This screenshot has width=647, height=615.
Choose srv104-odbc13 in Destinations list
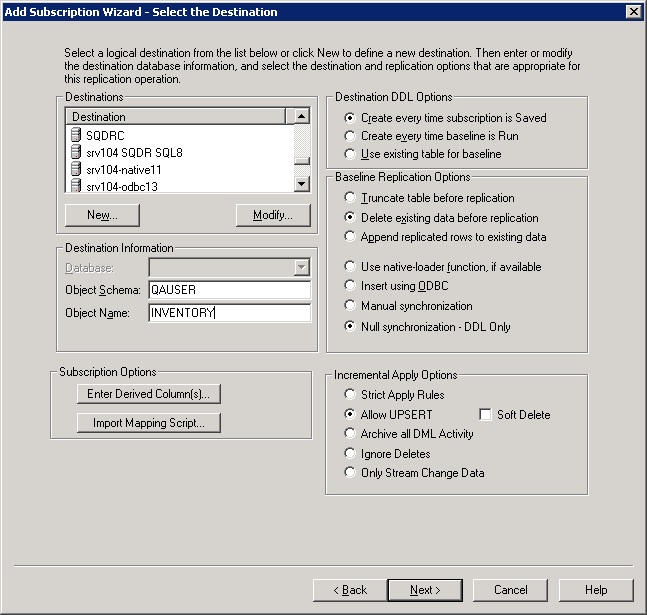point(122,186)
